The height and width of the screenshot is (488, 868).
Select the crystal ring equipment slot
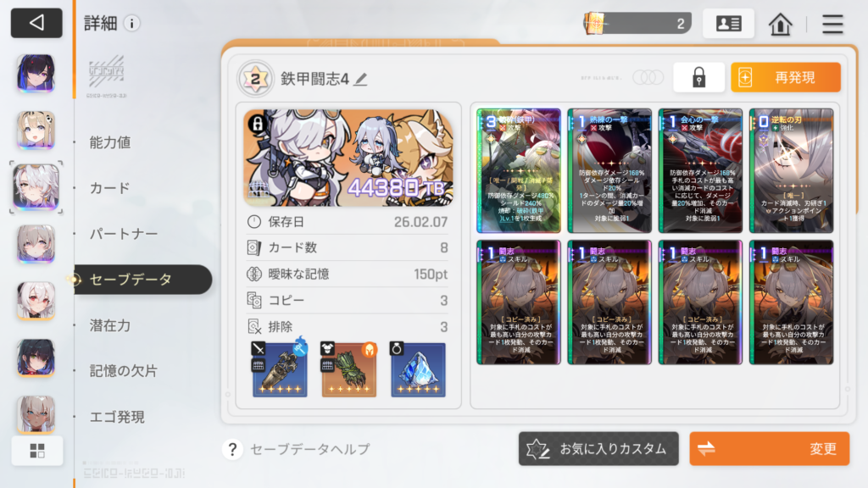[418, 369]
